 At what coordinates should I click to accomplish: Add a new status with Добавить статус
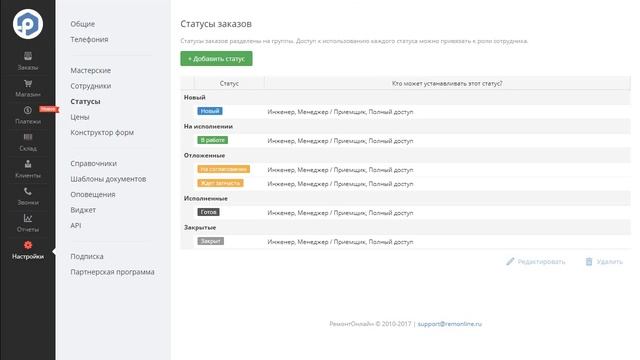point(216,58)
